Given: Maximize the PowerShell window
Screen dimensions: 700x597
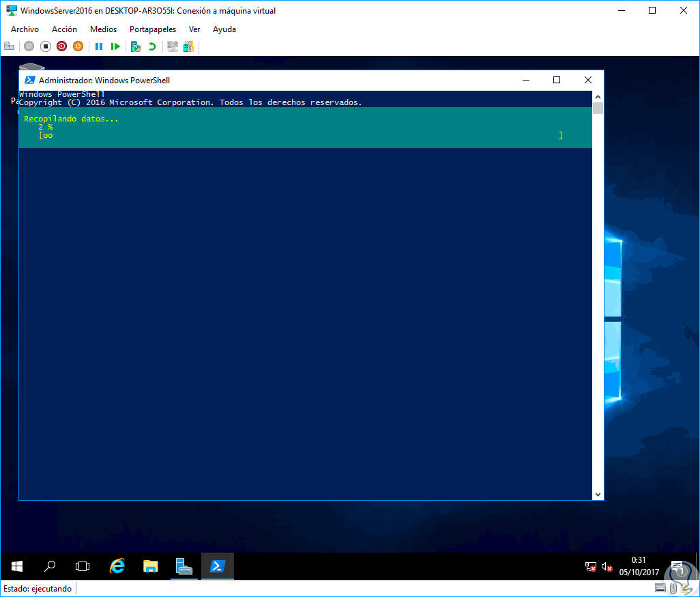Looking at the screenshot, I should [x=557, y=80].
